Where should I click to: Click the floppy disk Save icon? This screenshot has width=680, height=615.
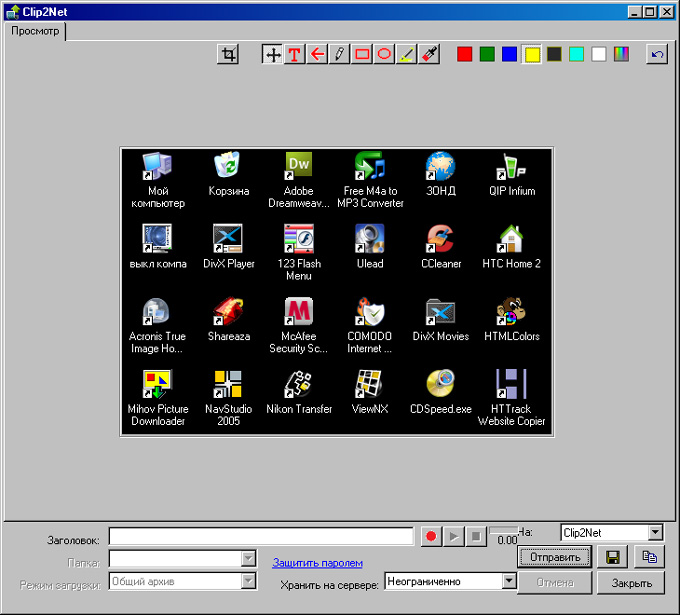(613, 557)
